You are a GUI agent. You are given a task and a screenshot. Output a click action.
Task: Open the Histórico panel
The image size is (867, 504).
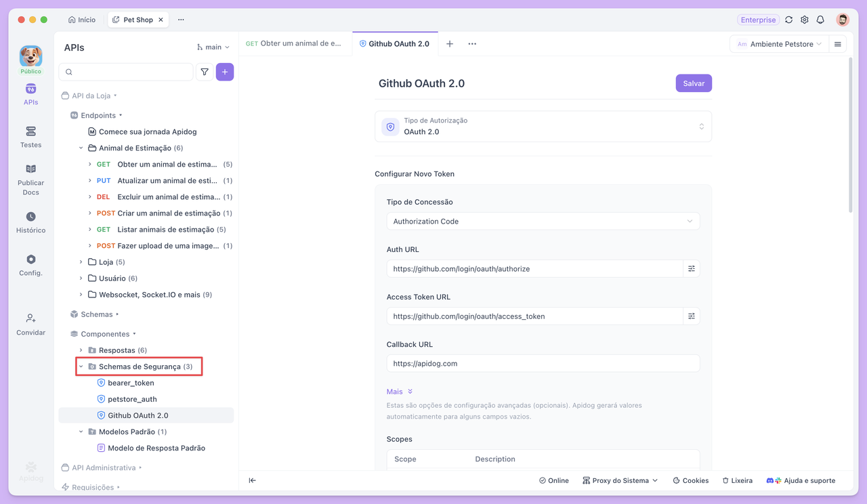pos(30,222)
